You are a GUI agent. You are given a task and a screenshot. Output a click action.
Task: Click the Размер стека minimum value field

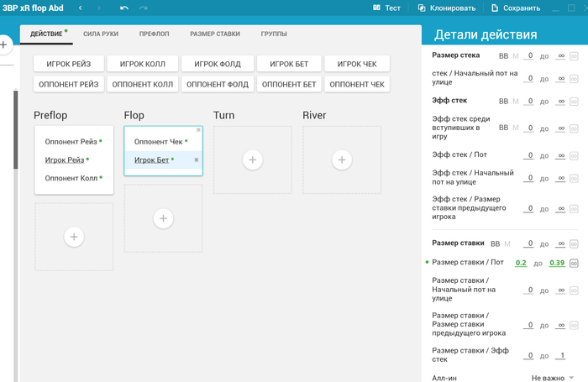(x=528, y=56)
